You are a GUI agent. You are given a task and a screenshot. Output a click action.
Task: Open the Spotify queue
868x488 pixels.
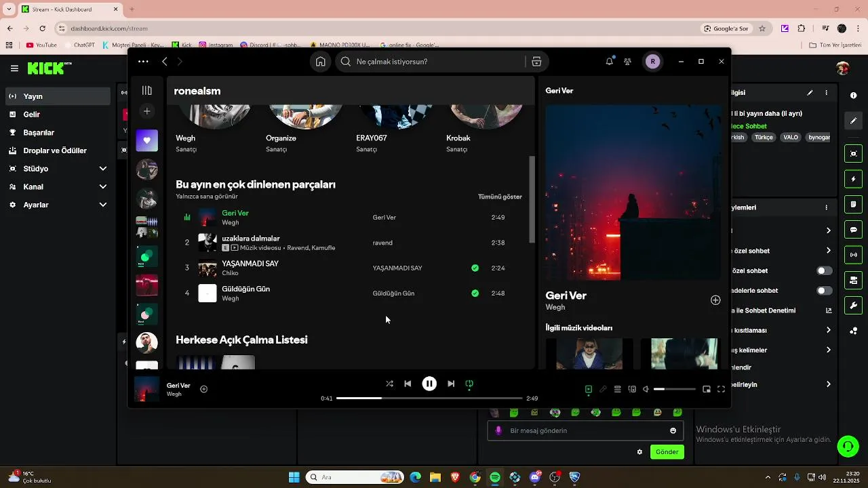(x=618, y=389)
